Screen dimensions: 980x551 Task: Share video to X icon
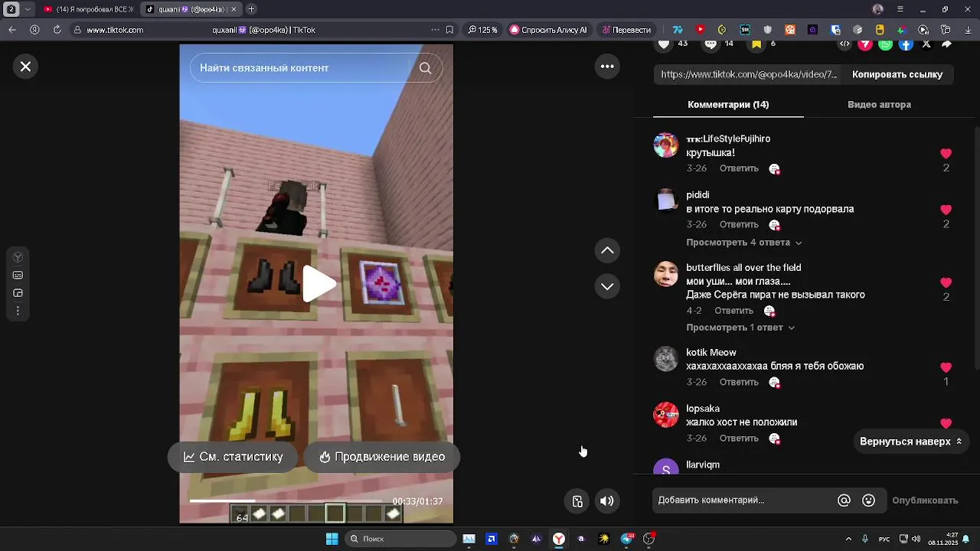[926, 44]
